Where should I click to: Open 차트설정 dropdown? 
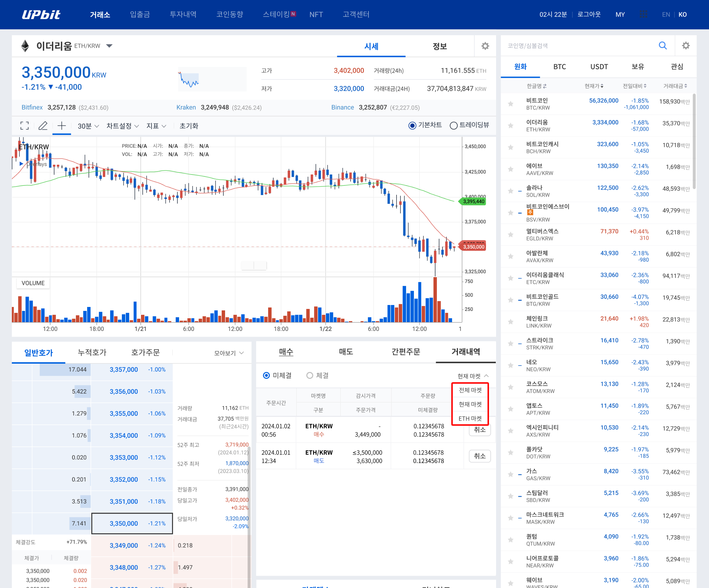[x=123, y=126]
